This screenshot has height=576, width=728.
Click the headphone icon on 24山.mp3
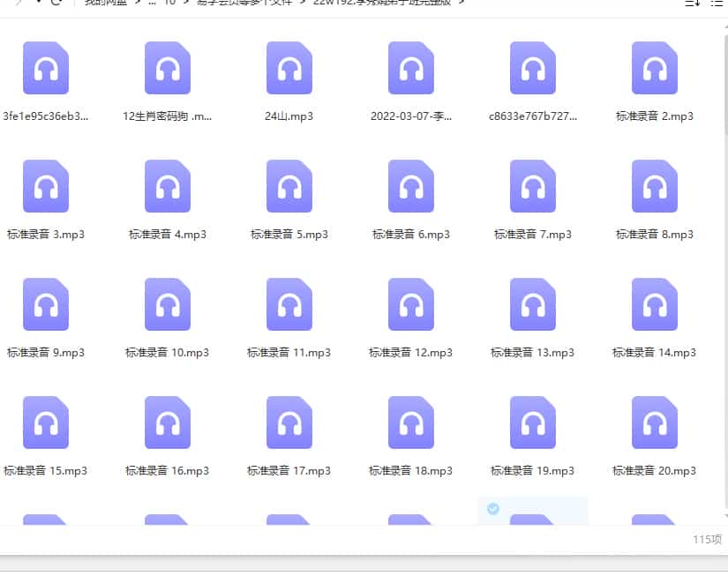click(289, 67)
